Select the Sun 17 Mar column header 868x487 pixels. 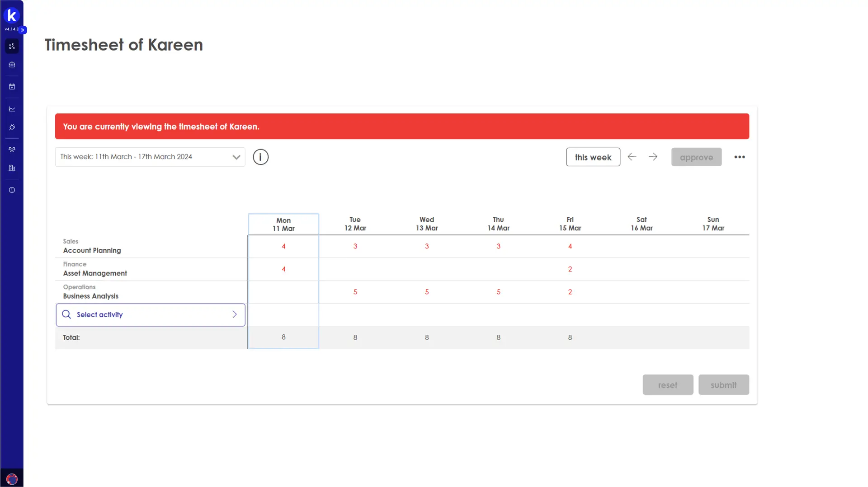(x=713, y=224)
